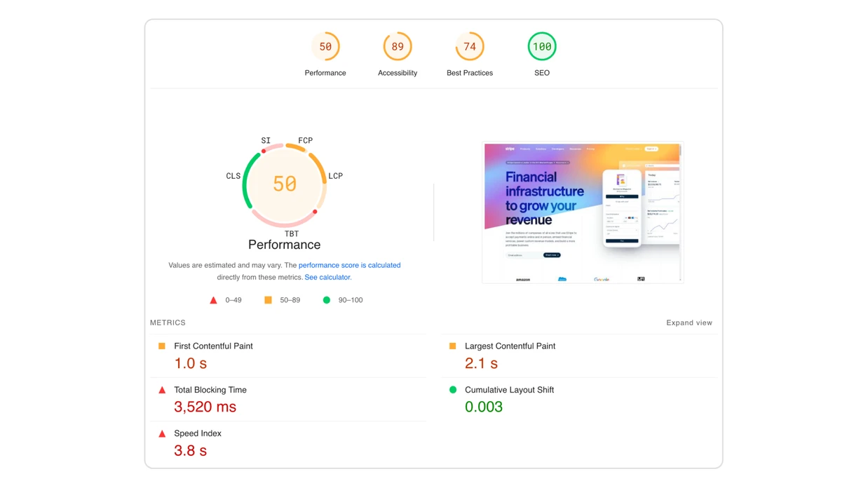Select the Performance tab label below its gauge
This screenshot has height=488, width=868.
coord(325,72)
